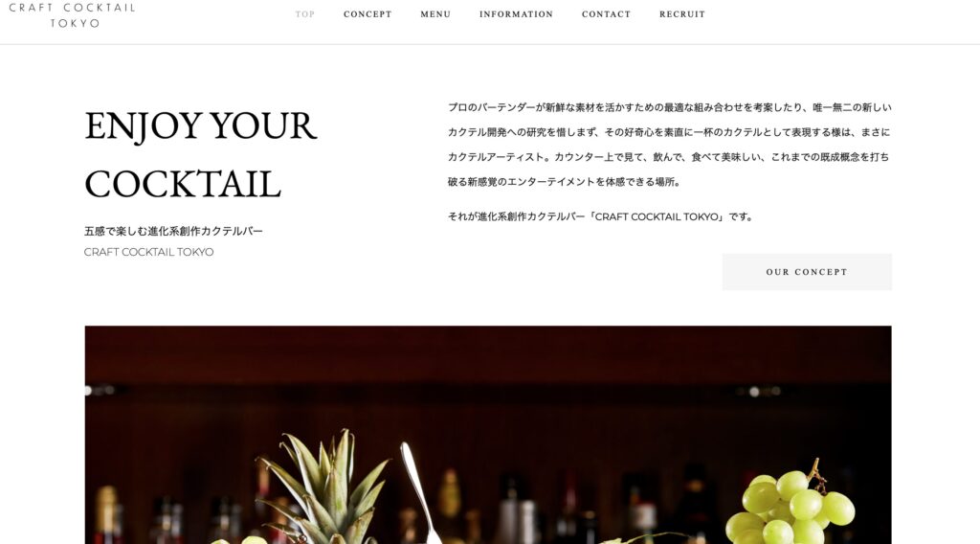This screenshot has height=544, width=980.
Task: Click the OUR CONCEPT button
Action: [x=807, y=272]
